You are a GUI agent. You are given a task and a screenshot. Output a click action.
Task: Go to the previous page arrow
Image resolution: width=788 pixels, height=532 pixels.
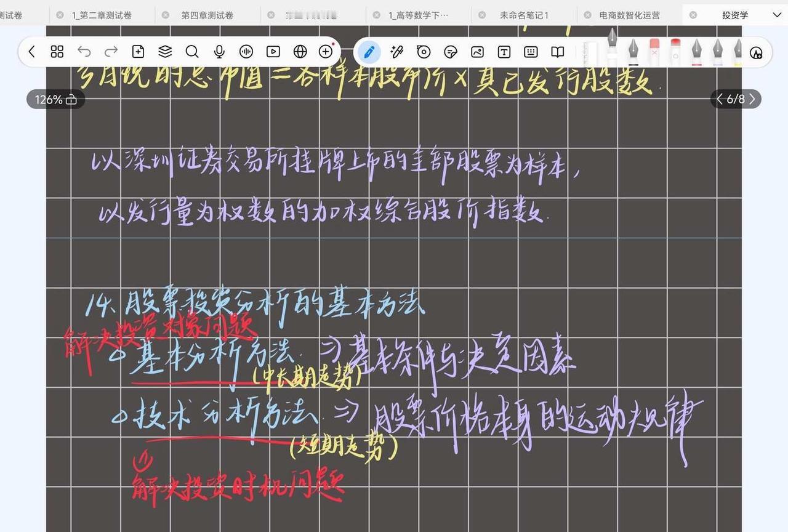click(x=720, y=99)
